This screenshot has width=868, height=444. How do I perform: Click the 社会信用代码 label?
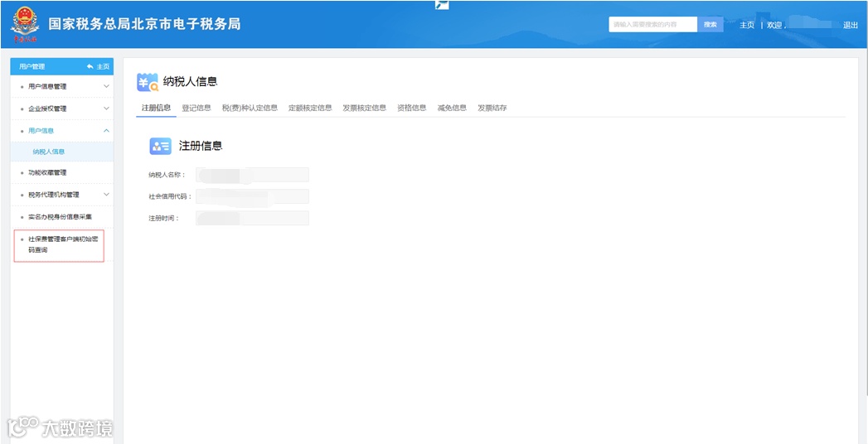169,196
